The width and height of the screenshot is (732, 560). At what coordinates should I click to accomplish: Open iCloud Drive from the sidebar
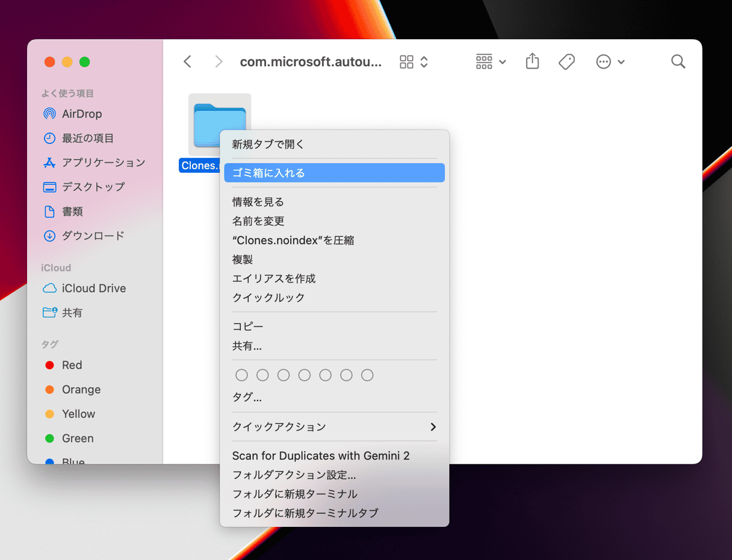93,288
